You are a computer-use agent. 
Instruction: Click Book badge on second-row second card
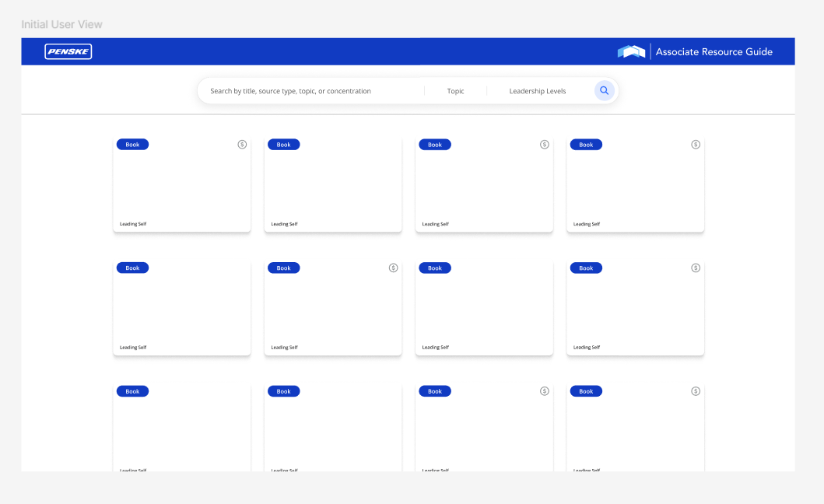click(284, 268)
